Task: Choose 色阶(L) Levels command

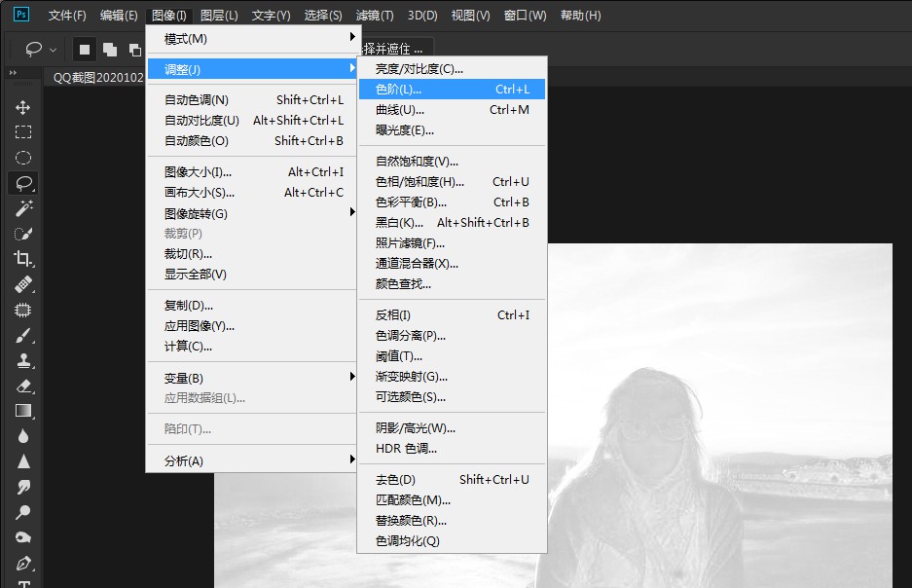Action: [x=452, y=89]
